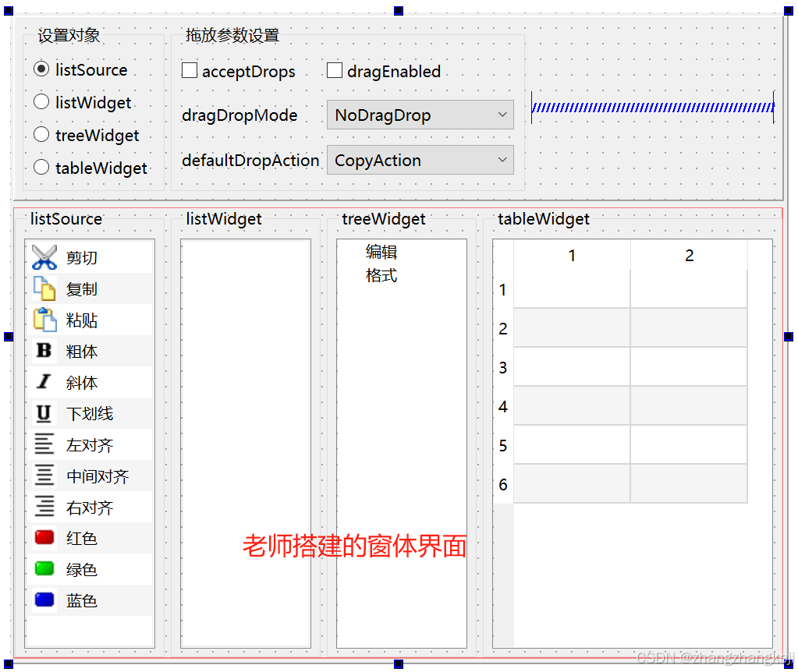Select the 格式 tree item
The height and width of the screenshot is (672, 798).
coord(381,275)
